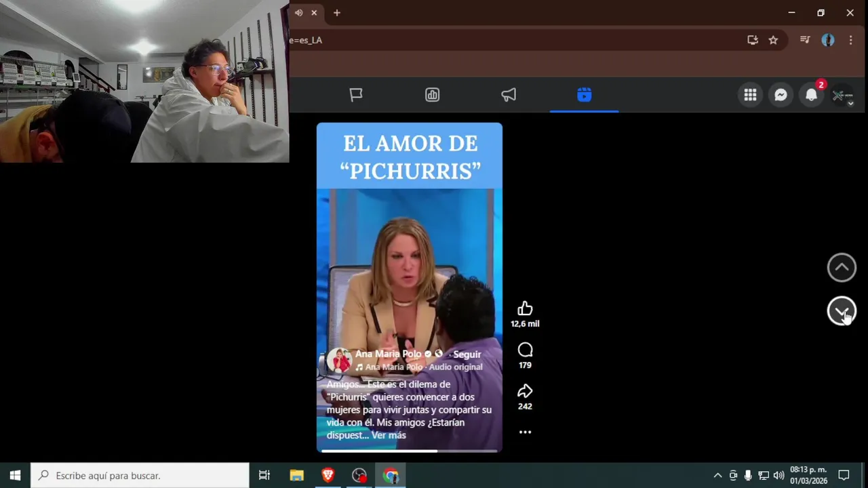Click the 242 shares count
This screenshot has height=488, width=868.
525,407
